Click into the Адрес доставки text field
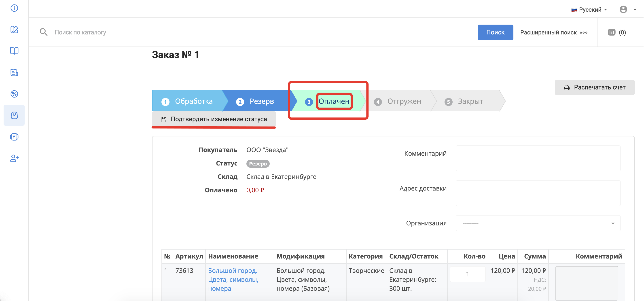The width and height of the screenshot is (644, 301). pos(538,193)
